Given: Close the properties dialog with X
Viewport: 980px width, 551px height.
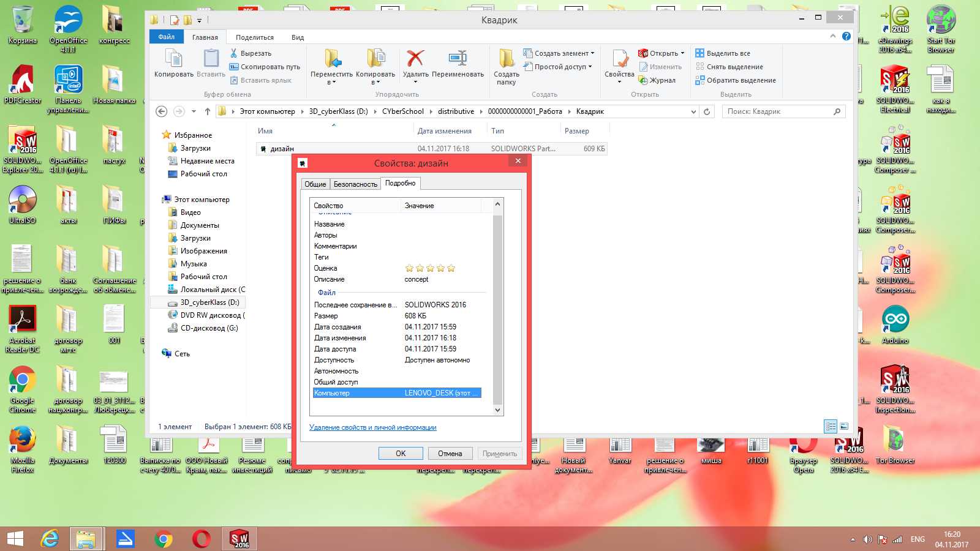Looking at the screenshot, I should point(518,161).
